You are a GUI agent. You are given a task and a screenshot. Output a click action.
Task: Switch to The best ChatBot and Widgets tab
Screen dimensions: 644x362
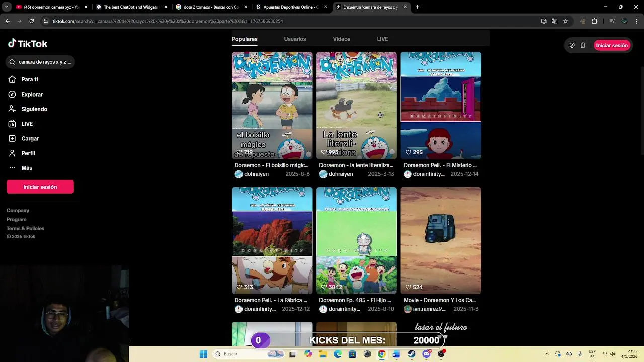click(131, 7)
